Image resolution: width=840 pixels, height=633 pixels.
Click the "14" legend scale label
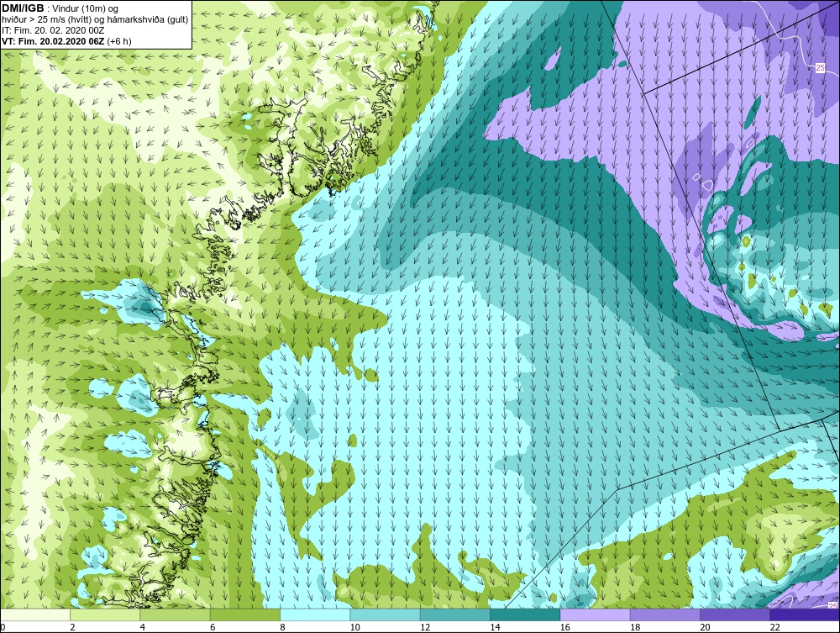(x=495, y=627)
